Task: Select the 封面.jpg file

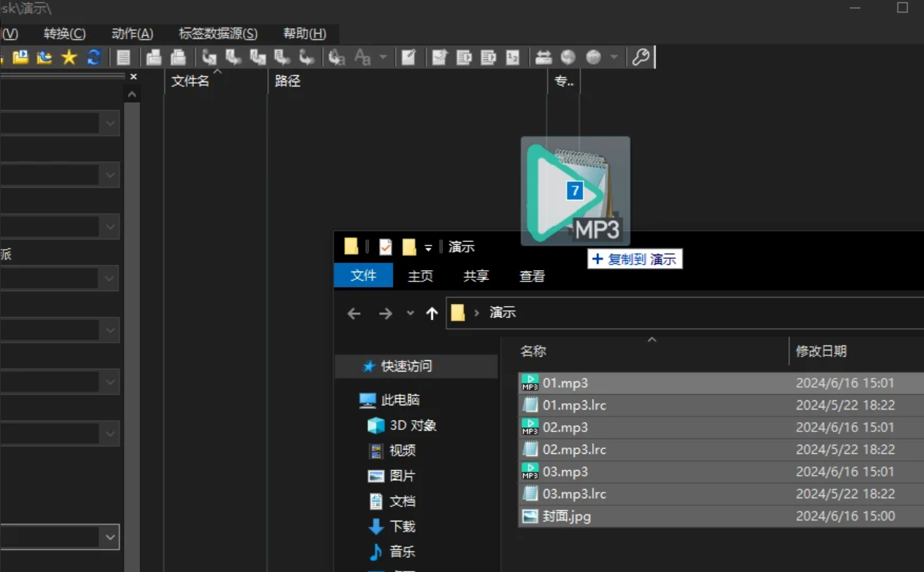Action: click(566, 516)
